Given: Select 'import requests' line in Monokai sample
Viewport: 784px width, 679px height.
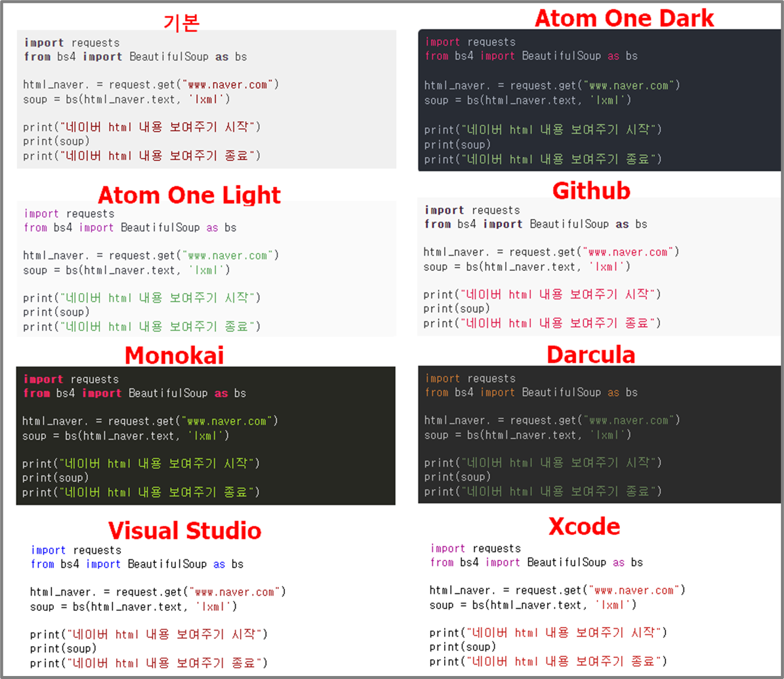Looking at the screenshot, I should [x=71, y=379].
